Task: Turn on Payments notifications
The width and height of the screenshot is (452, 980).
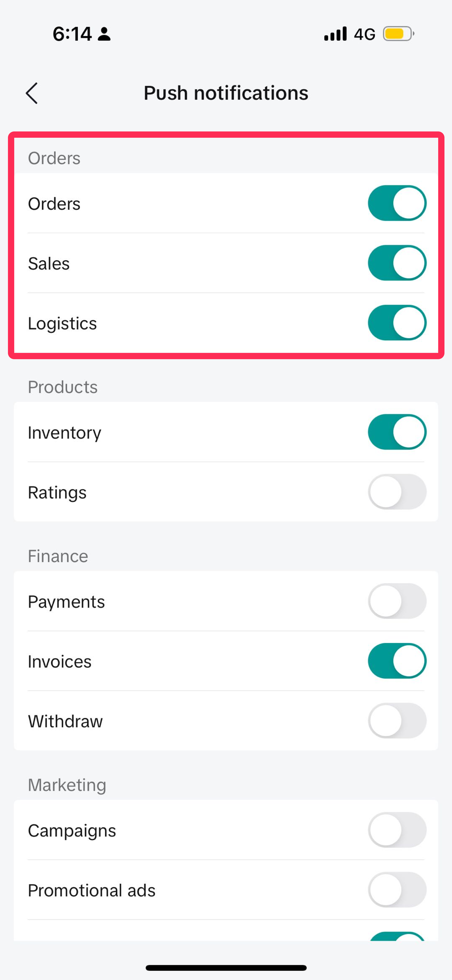Action: [x=397, y=601]
